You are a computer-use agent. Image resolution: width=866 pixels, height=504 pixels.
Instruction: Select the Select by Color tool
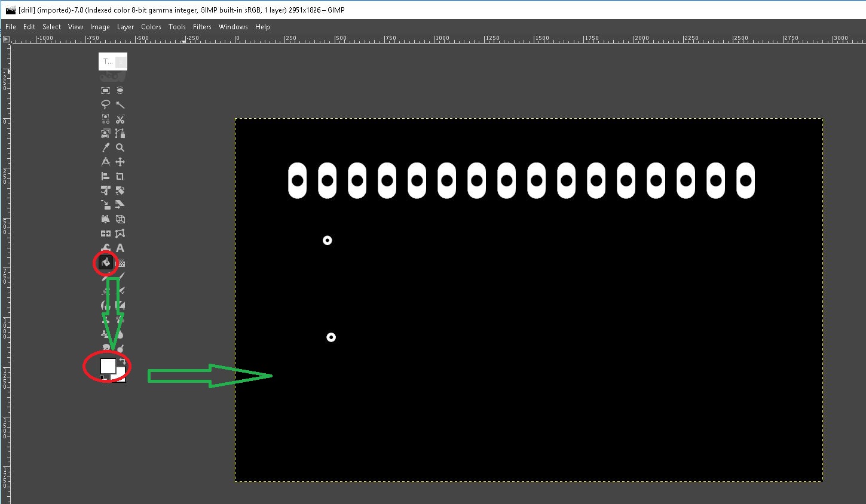click(x=105, y=119)
